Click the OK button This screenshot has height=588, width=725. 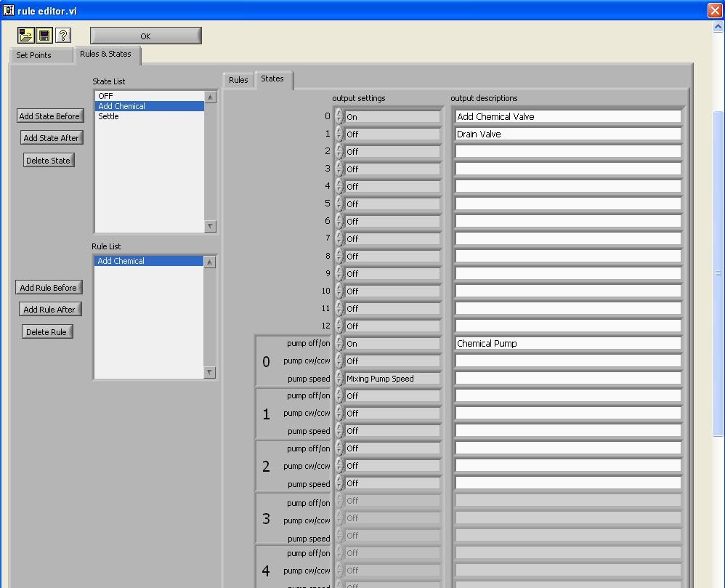pyautogui.click(x=145, y=36)
